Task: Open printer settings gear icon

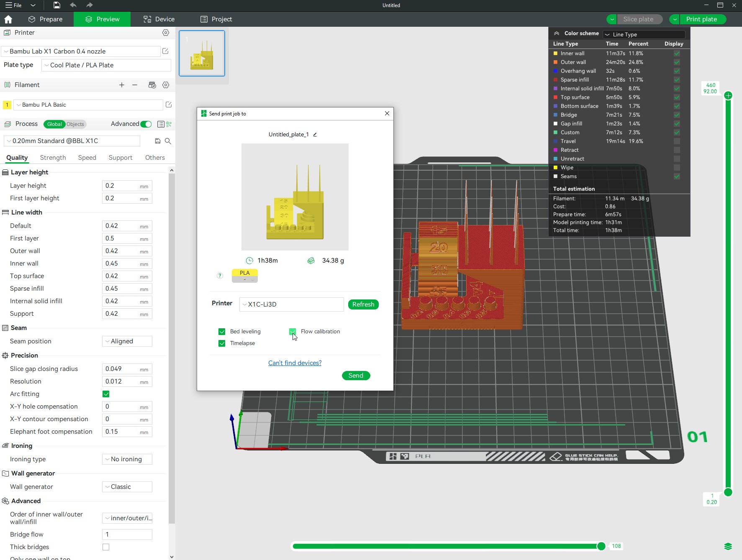Action: (x=166, y=33)
